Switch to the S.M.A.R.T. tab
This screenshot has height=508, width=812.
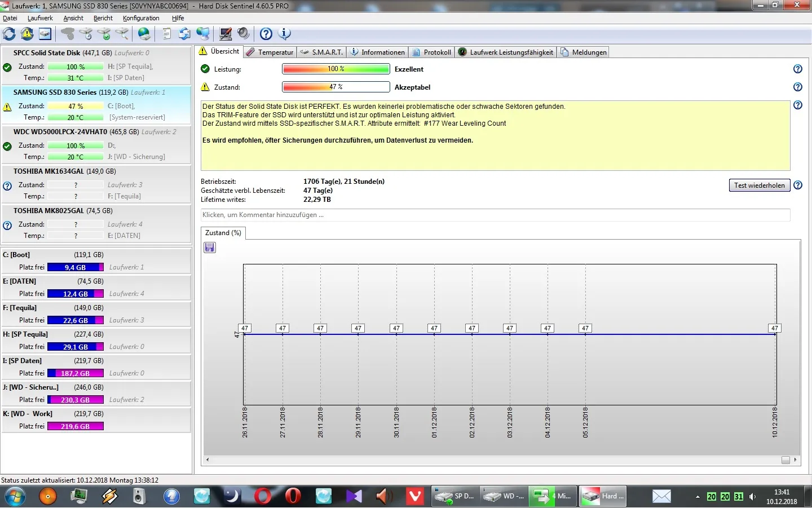coord(321,52)
